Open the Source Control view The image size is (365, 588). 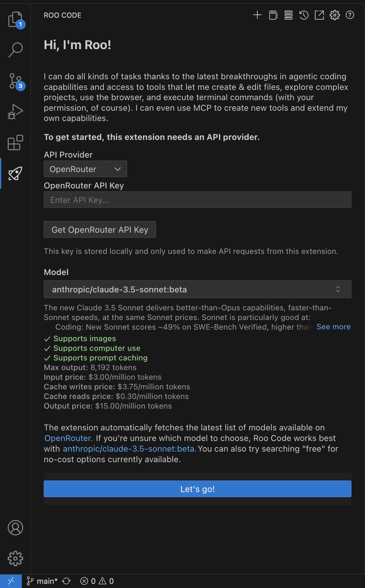pos(15,81)
